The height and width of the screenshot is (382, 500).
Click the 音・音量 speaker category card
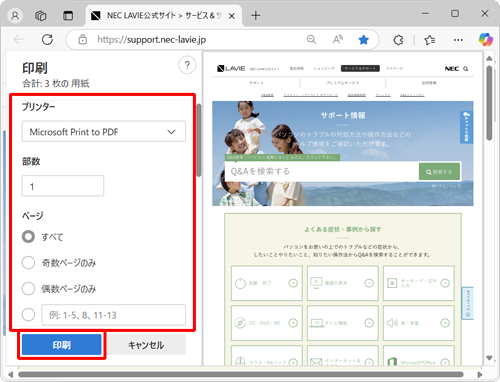[419, 323]
